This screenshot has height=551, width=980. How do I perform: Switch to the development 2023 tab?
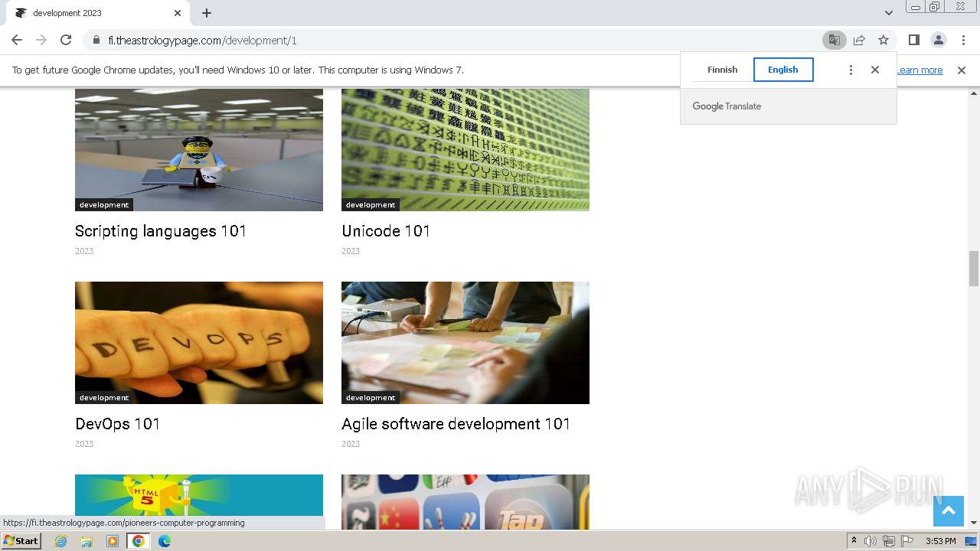tap(98, 13)
